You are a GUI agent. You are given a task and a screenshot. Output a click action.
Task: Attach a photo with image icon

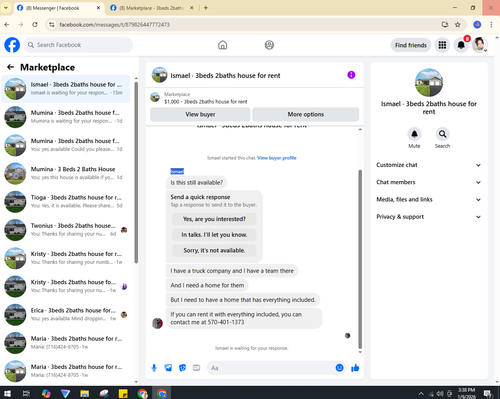168,368
